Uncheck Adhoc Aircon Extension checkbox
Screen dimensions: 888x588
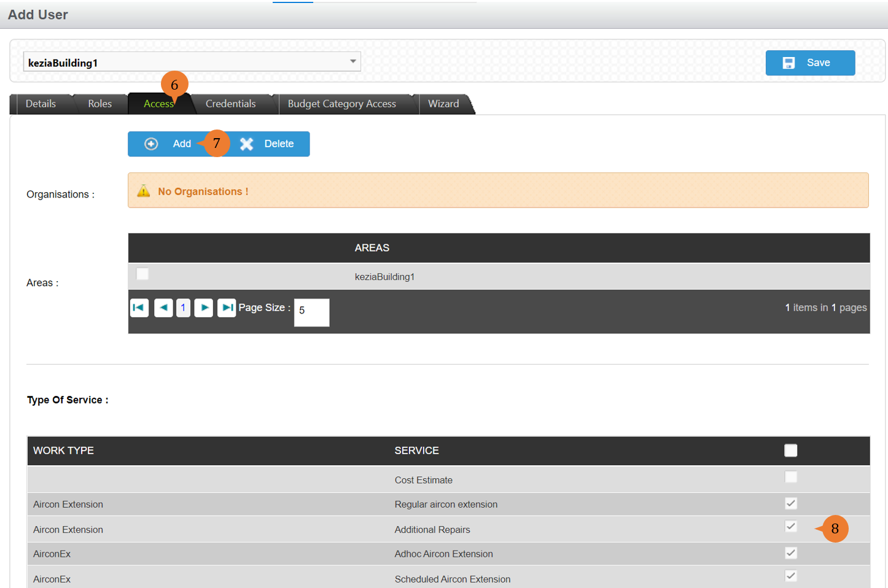pos(791,553)
